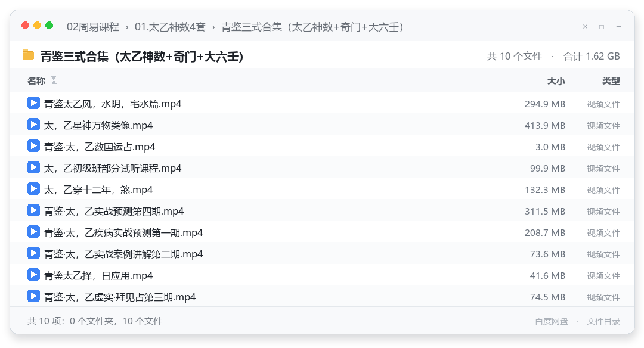Select file name 青鉴太乙风，水阴，宅水篇.mp4

[x=113, y=104]
